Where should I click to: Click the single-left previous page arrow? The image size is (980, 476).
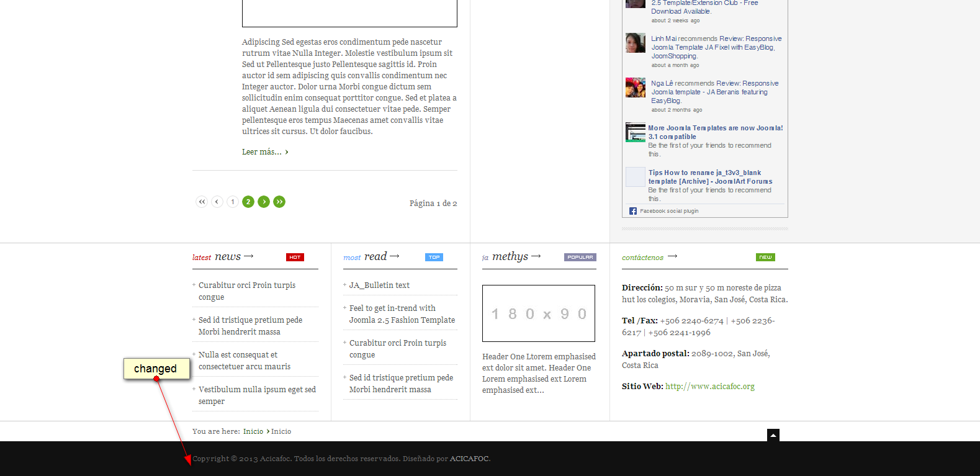pos(217,202)
